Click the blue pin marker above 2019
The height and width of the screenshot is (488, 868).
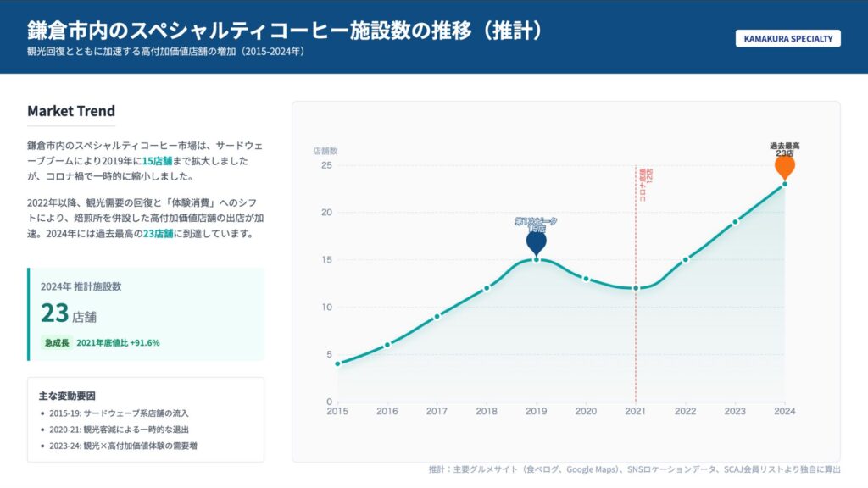(536, 241)
